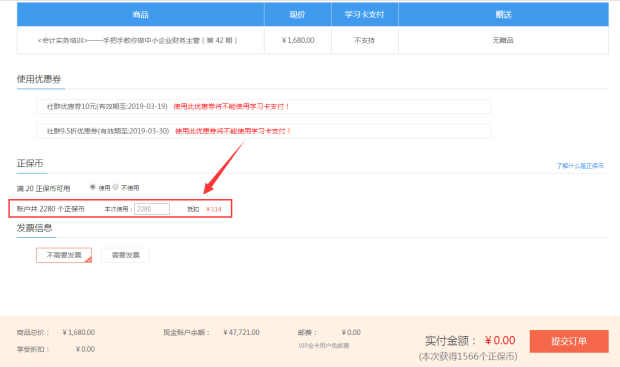The height and width of the screenshot is (367, 620).
Task: Click the 学习卡支付 column header
Action: point(365,15)
